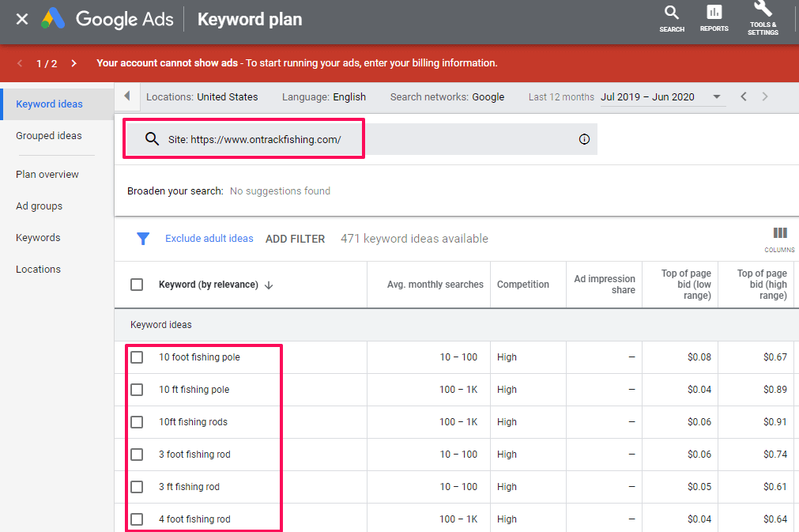
Task: Go to next date period arrow
Action: tap(765, 96)
